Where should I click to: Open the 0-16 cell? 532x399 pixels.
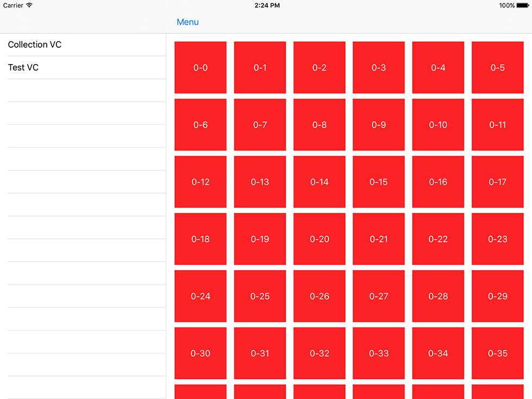point(438,182)
